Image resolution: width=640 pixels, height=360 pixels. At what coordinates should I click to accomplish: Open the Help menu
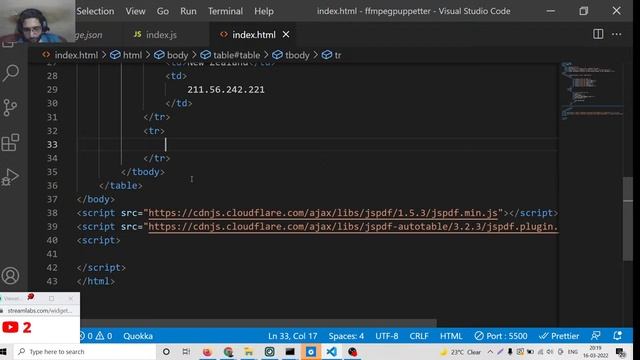click(264, 11)
